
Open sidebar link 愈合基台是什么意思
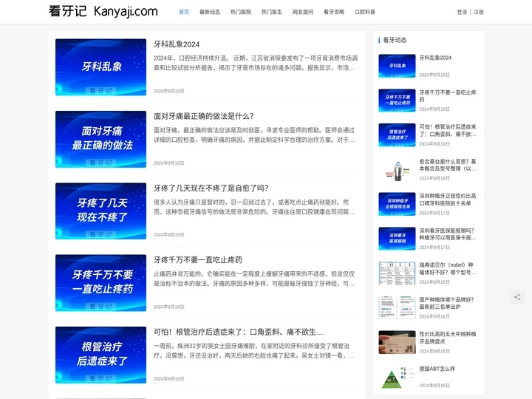pyautogui.click(x=448, y=165)
